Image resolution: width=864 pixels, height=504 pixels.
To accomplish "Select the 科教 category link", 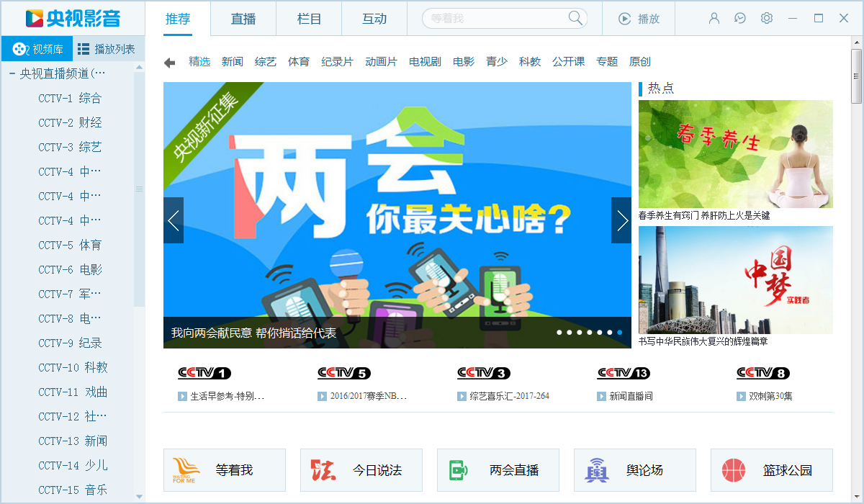I will [x=530, y=62].
